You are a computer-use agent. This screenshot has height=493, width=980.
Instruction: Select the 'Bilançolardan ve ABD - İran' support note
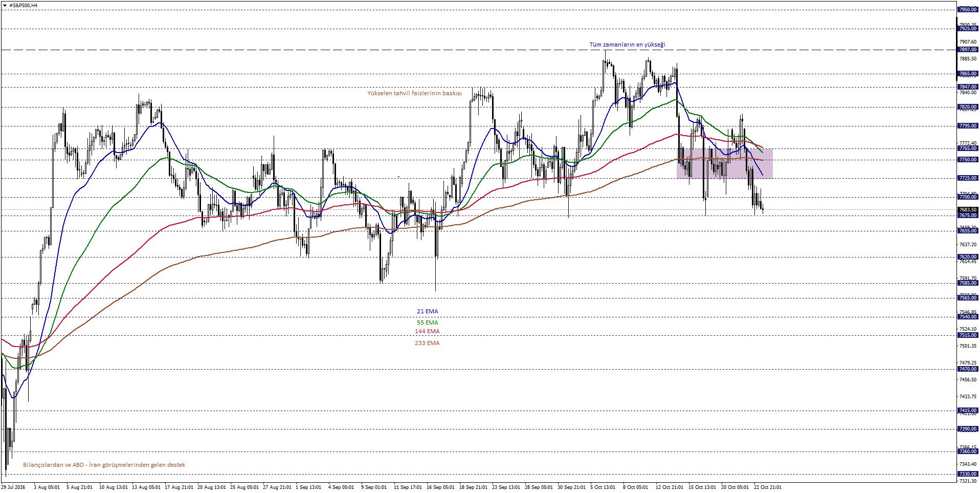pos(104,465)
